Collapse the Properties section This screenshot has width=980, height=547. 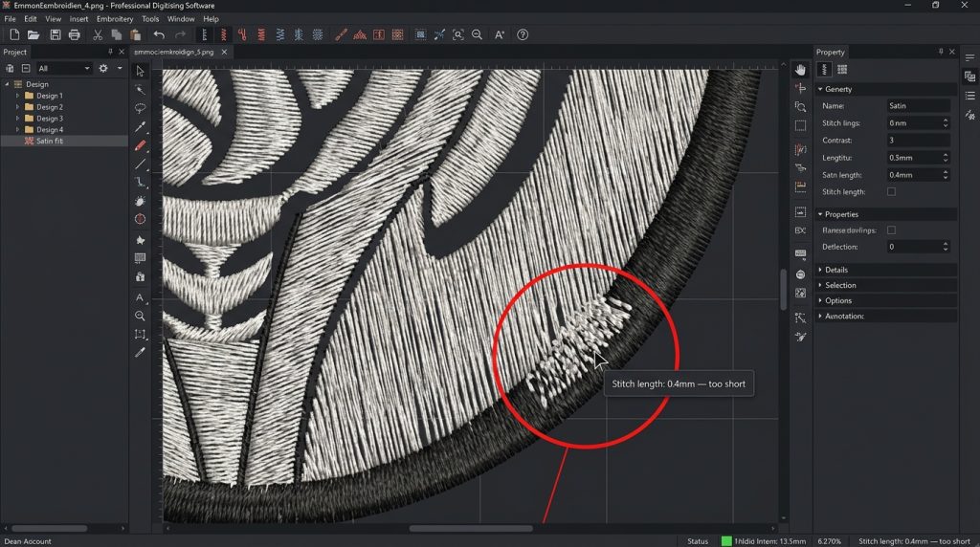point(820,214)
